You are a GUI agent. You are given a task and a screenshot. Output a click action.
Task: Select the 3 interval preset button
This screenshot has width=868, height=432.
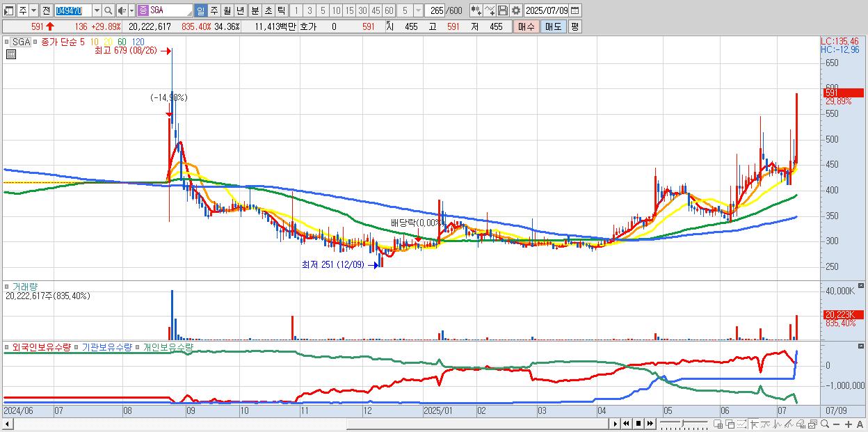click(x=310, y=10)
